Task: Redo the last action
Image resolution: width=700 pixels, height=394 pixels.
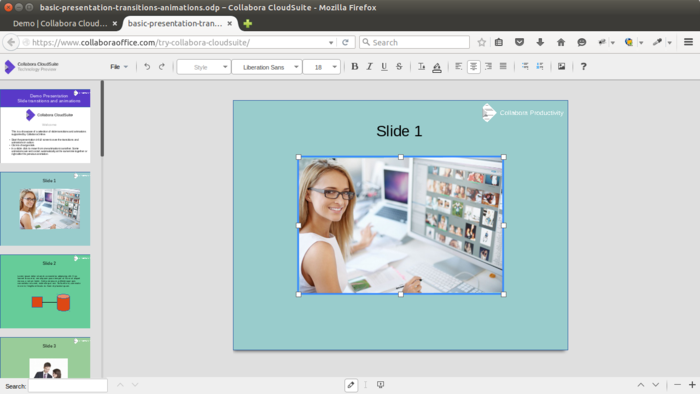Action: point(162,66)
